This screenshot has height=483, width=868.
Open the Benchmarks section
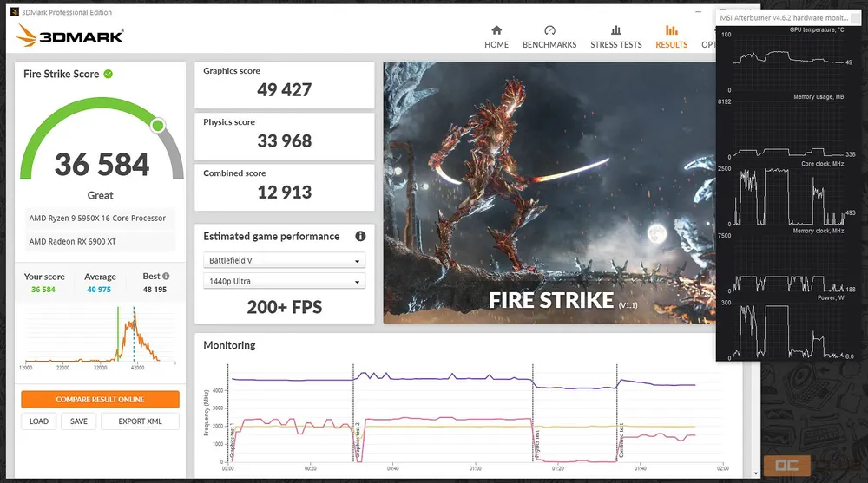coord(549,36)
